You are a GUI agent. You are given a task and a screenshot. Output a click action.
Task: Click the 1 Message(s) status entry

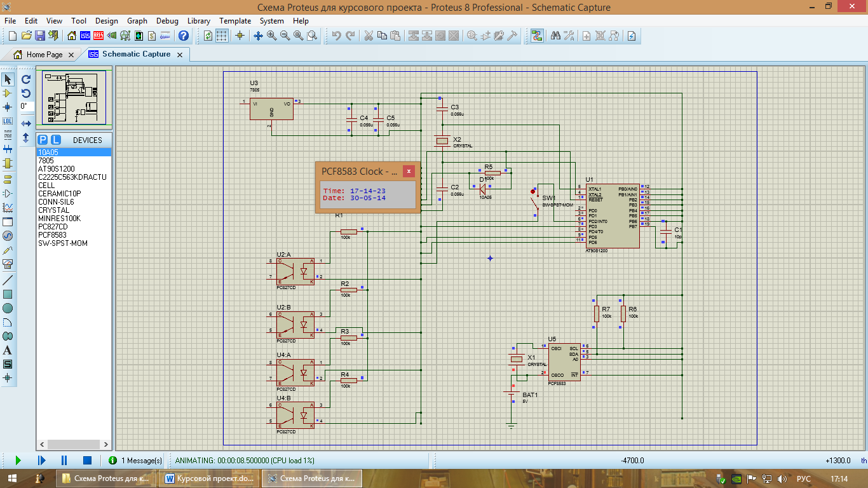pos(135,460)
